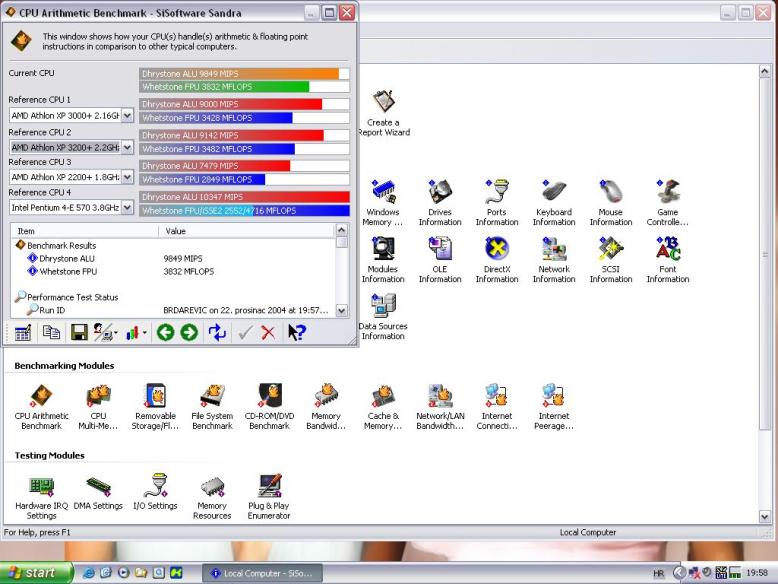Click the results list scroll down arrow
Viewport: 778px width, 584px height.
point(341,311)
